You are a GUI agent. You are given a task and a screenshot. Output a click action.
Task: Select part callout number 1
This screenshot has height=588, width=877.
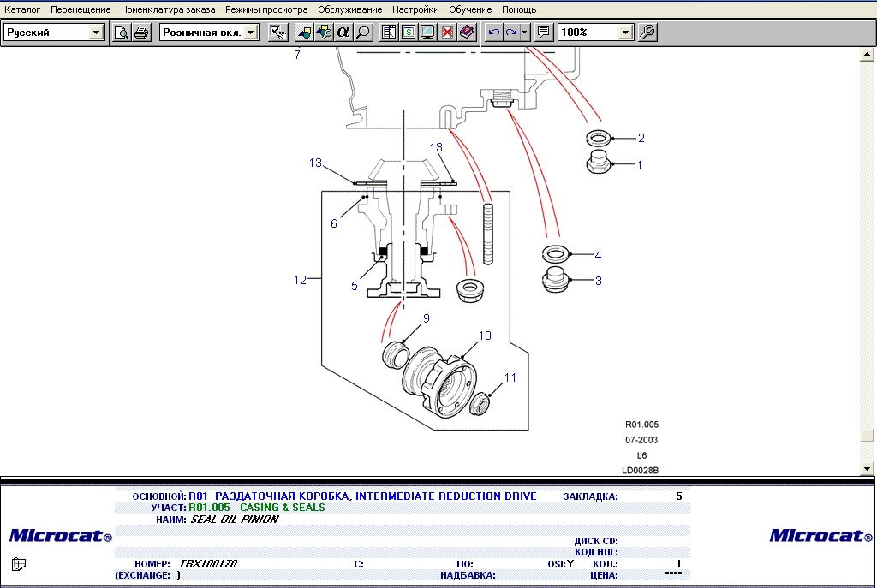coord(639,165)
